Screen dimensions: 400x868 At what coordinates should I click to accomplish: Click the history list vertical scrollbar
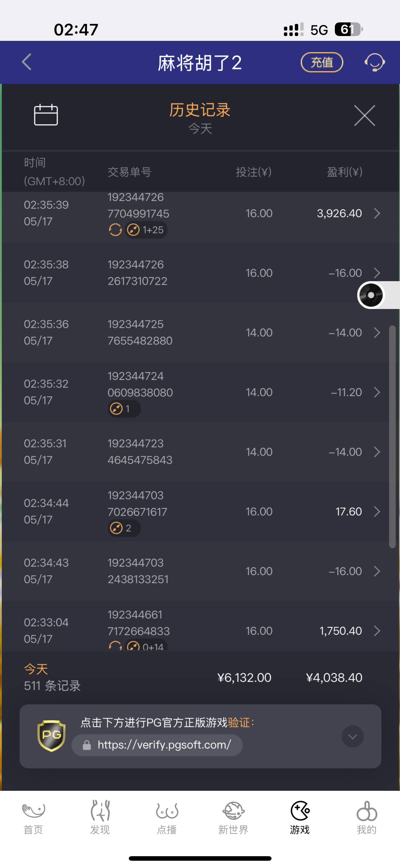(x=392, y=436)
